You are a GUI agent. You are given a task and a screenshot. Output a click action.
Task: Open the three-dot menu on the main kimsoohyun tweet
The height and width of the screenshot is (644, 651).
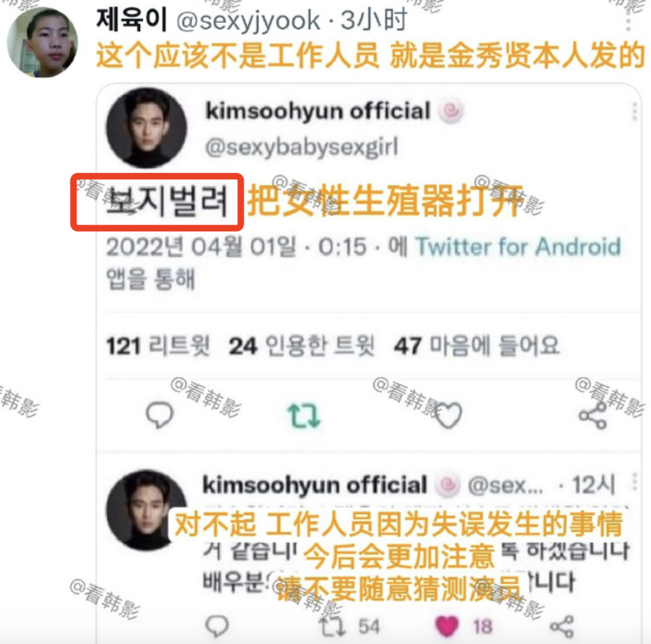(x=634, y=111)
